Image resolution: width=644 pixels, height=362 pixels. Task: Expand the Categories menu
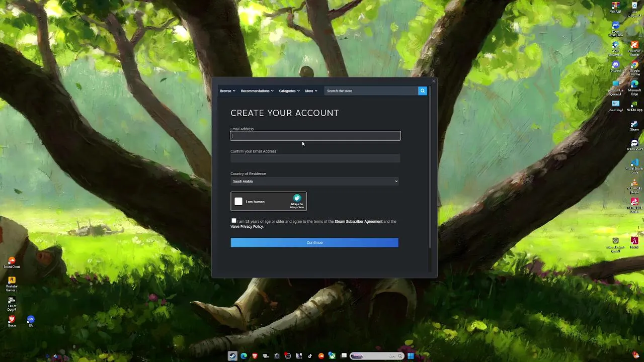tap(289, 91)
